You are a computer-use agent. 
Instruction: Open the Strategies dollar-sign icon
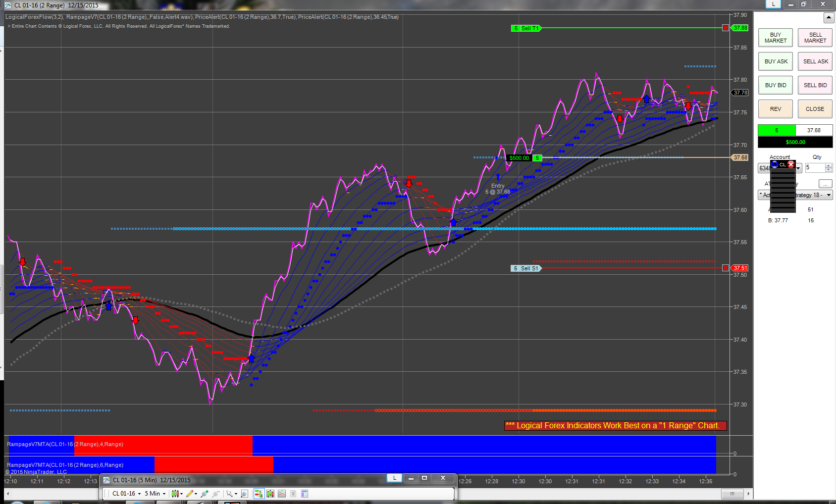click(x=293, y=494)
